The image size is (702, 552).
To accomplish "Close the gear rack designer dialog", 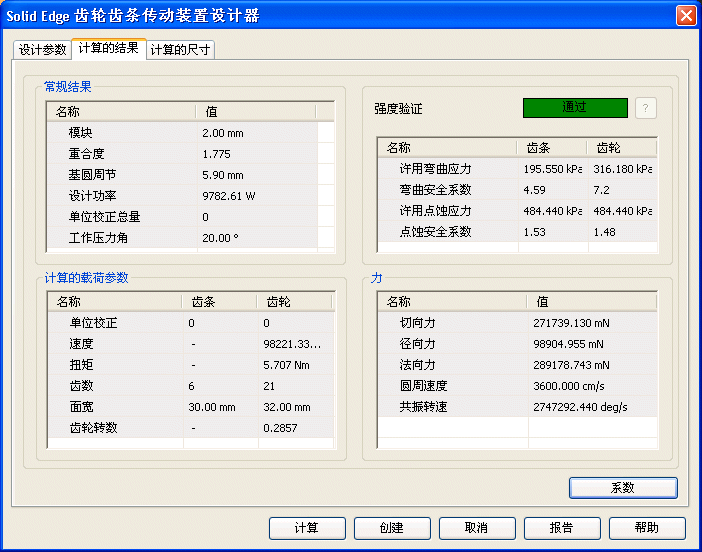I will tap(685, 15).
